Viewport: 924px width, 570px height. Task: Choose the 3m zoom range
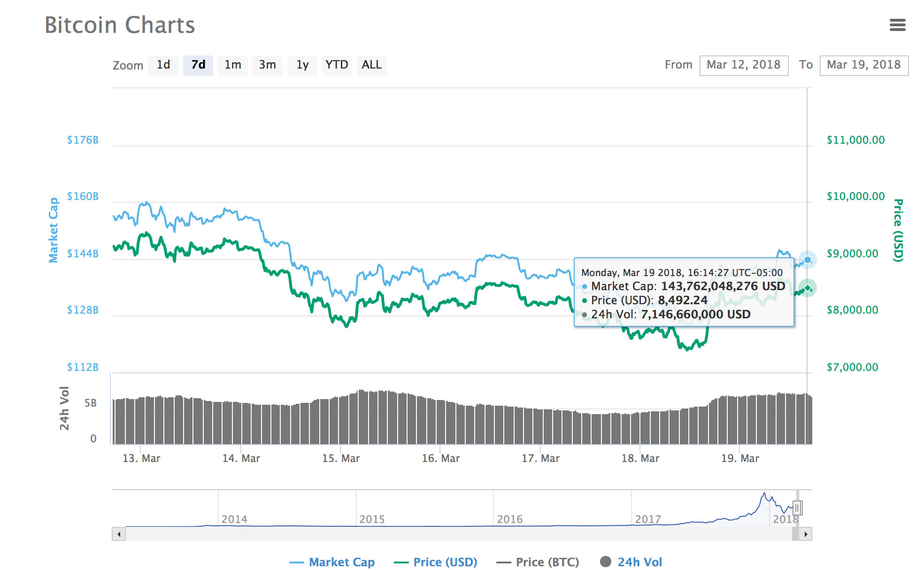tap(268, 65)
